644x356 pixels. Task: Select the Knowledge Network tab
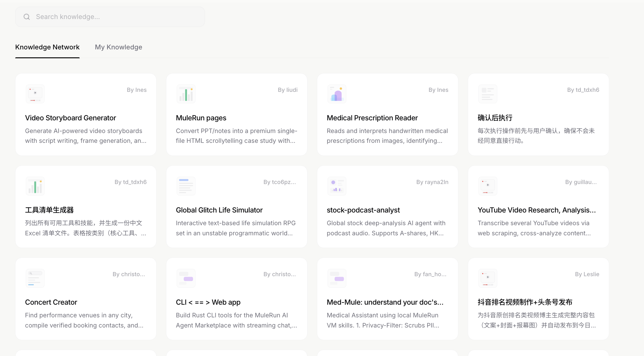point(47,47)
